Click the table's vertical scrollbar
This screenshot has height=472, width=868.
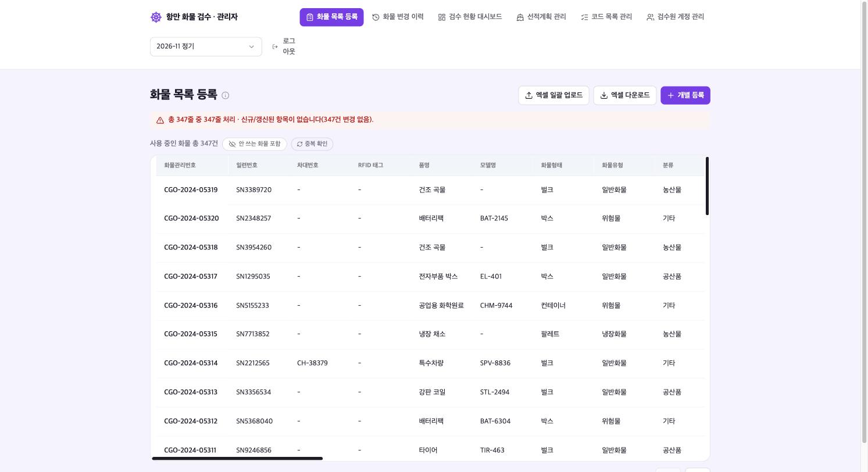tap(707, 186)
